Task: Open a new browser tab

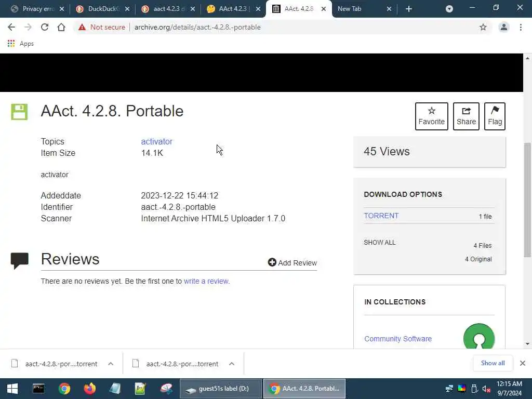Action: click(x=409, y=9)
